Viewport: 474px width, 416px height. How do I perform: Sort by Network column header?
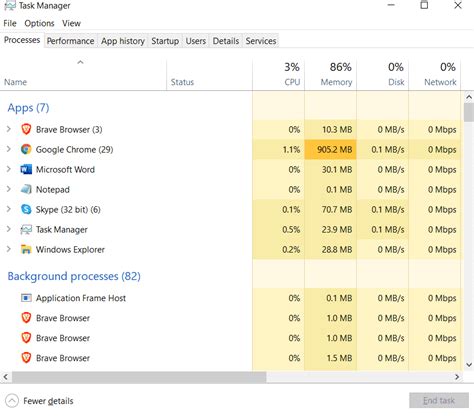435,75
